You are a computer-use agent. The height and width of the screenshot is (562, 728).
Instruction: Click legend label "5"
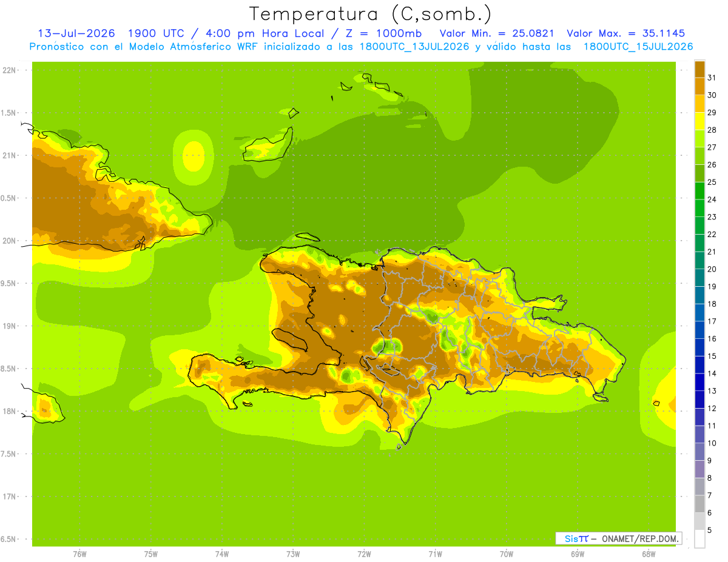point(709,530)
